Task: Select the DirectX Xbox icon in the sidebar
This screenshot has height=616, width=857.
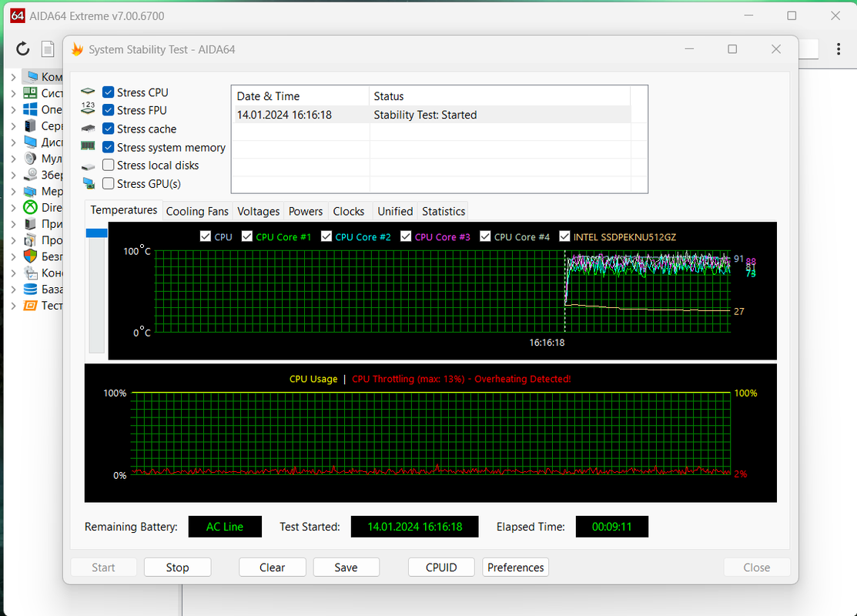Action: pyautogui.click(x=31, y=208)
